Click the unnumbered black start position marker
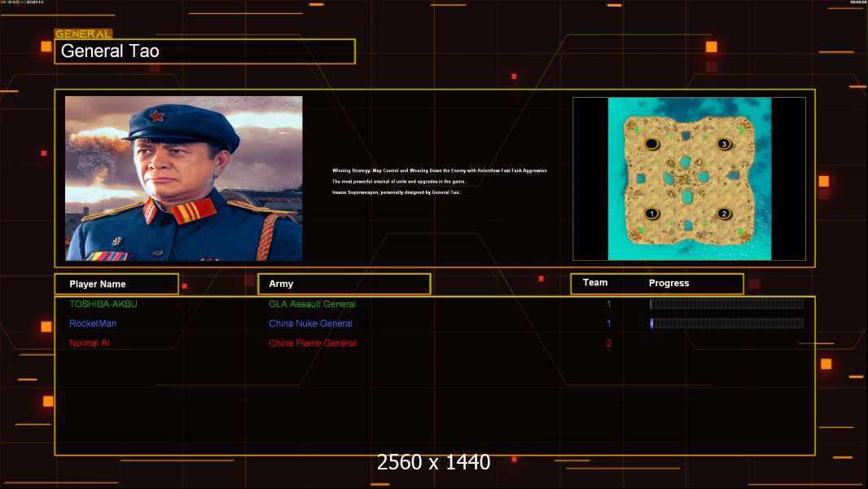The image size is (868, 489). 651,144
